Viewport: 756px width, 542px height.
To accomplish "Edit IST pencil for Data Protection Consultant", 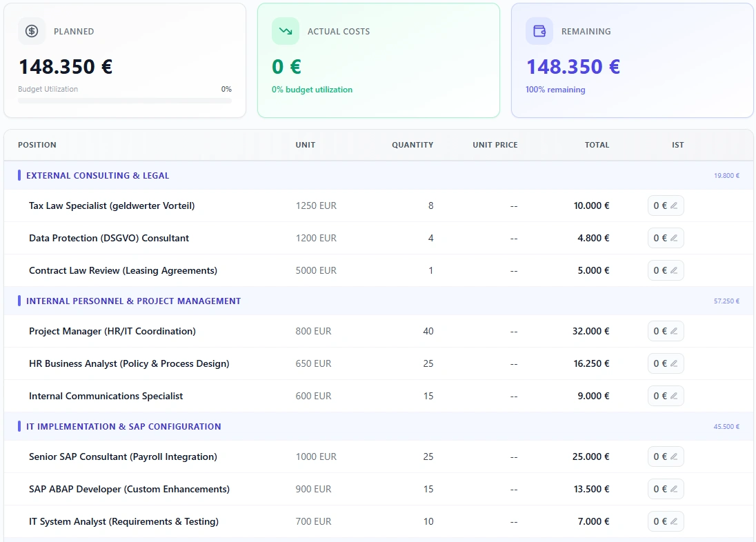I will 674,238.
